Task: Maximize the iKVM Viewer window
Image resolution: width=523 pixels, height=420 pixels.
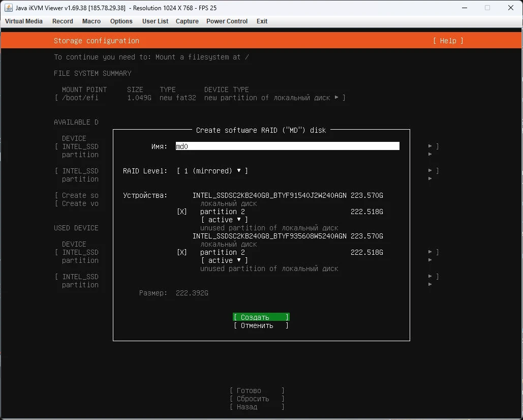Action: click(x=487, y=8)
